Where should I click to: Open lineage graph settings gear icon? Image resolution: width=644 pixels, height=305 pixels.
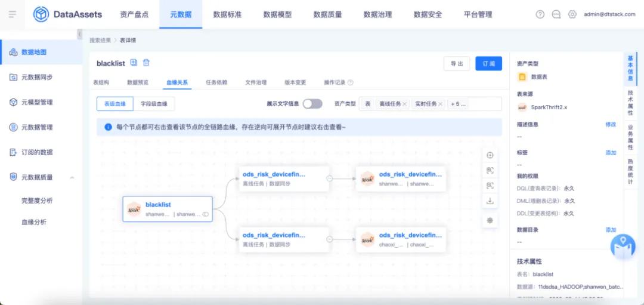[490, 220]
